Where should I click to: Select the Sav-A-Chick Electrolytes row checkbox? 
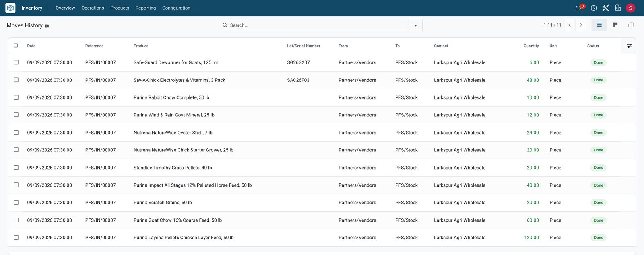click(x=16, y=80)
